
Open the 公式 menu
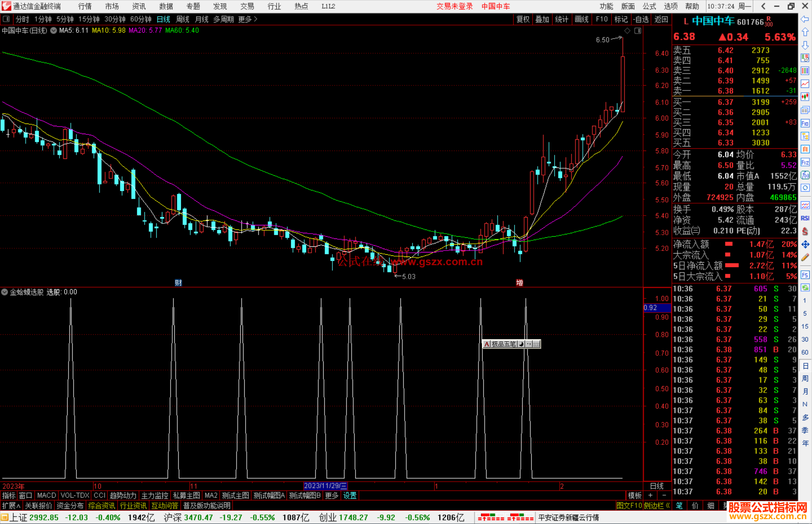(649, 6)
